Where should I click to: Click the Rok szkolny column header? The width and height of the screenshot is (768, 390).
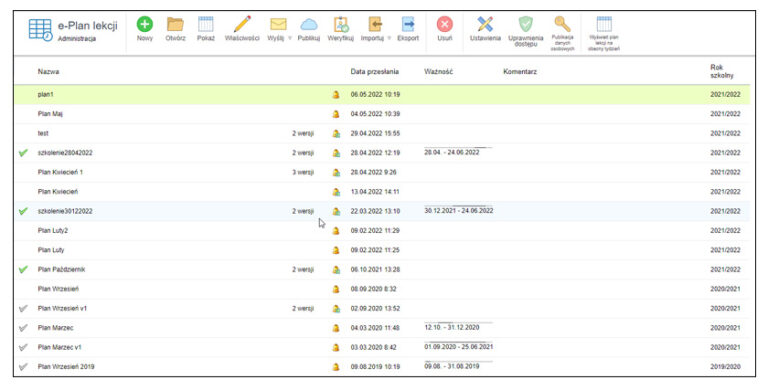[722, 72]
